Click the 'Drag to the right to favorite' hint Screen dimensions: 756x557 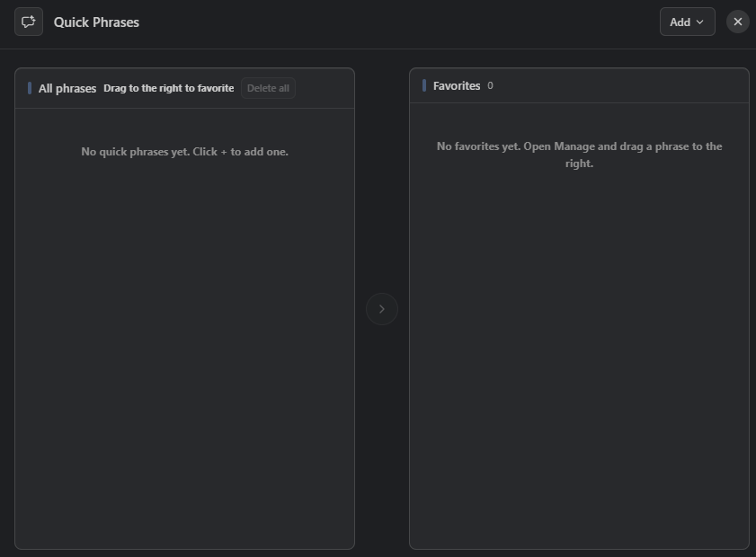tap(169, 88)
